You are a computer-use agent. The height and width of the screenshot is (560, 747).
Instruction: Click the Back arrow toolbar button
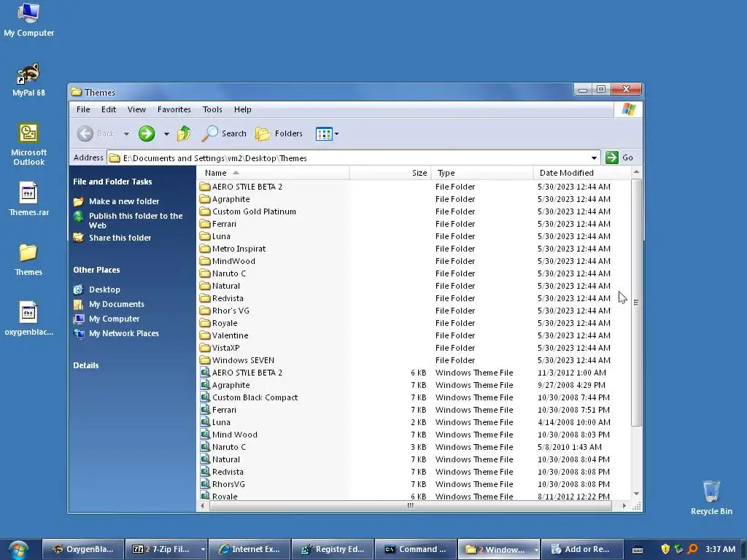coord(85,134)
